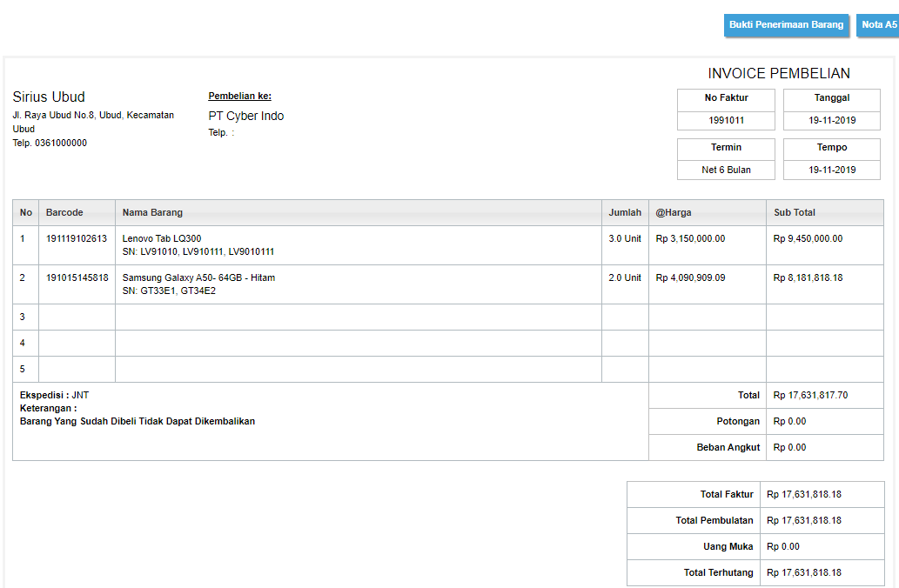Click the Termin header cell
This screenshot has height=588, width=899.
(x=726, y=148)
